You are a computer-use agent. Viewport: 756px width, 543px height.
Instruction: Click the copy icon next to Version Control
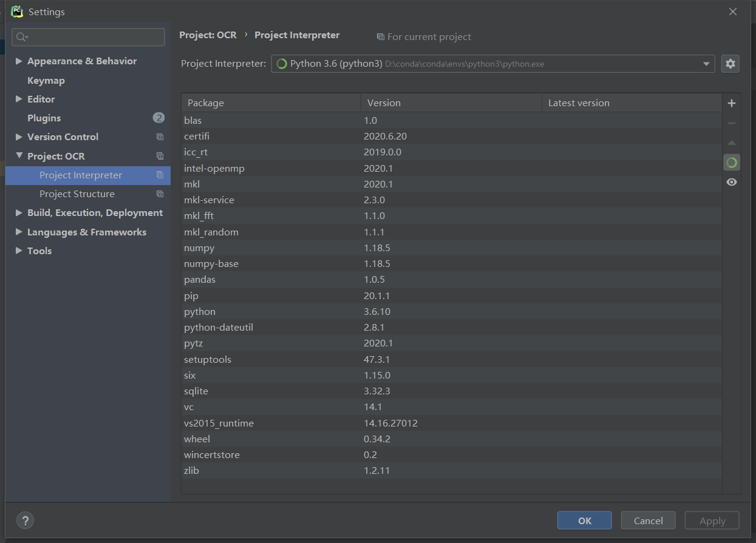[160, 137]
